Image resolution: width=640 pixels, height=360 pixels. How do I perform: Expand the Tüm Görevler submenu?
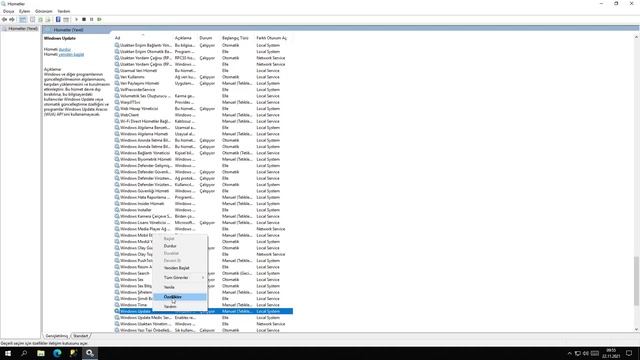pyautogui.click(x=180, y=278)
